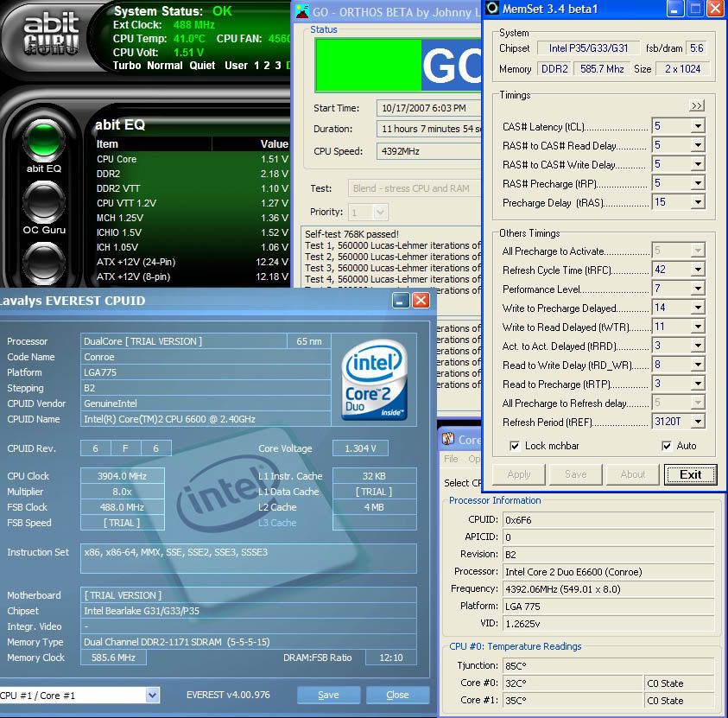This screenshot has width=728, height=718.
Task: Toggle the Lock mchbar checkbox
Action: tap(515, 447)
